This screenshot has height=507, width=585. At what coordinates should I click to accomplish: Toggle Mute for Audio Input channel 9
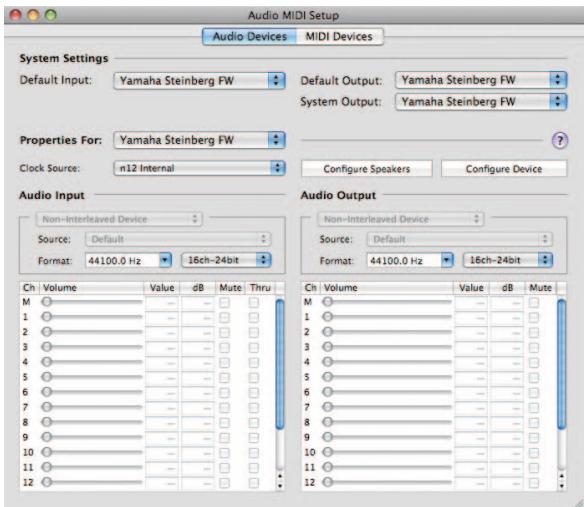pos(224,438)
